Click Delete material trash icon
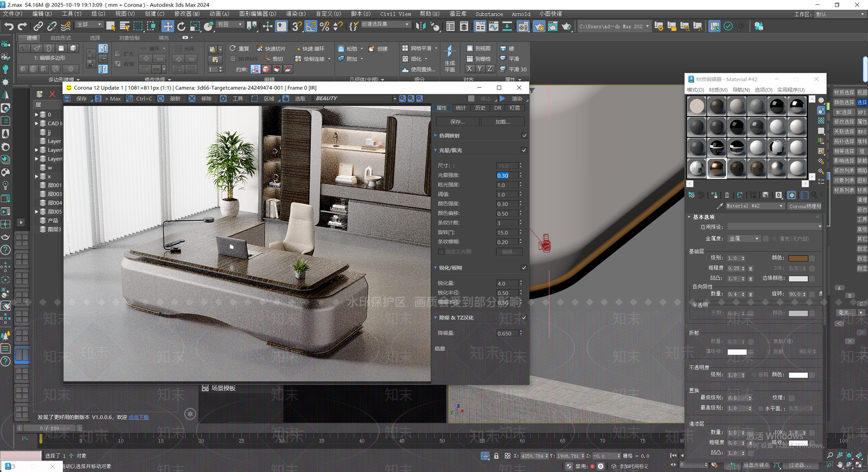 click(727, 195)
